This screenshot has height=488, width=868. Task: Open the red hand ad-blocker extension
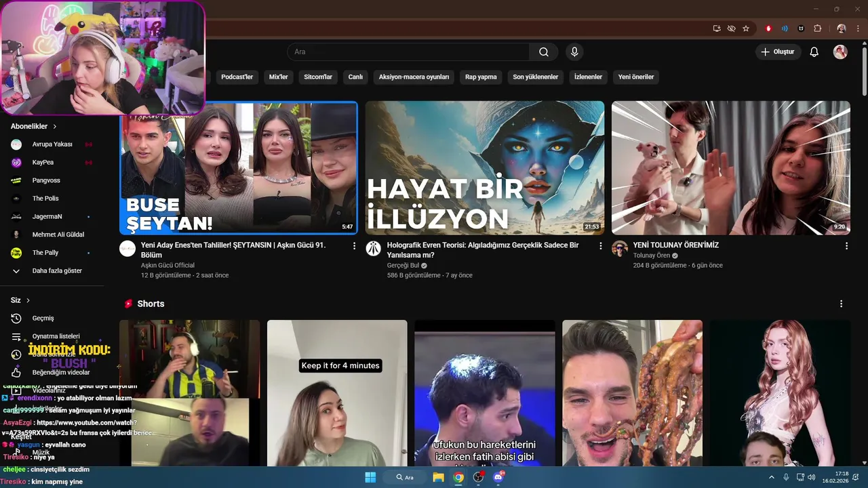coord(768,28)
